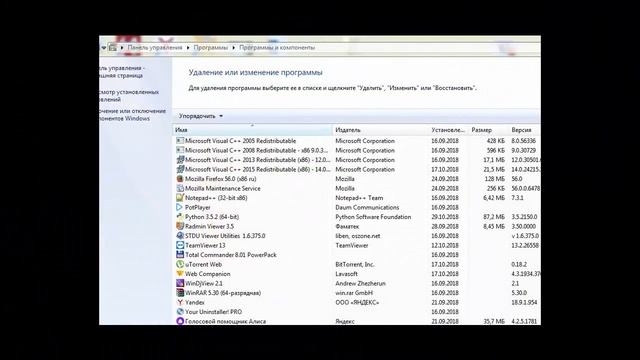The height and width of the screenshot is (360, 640).
Task: Click the Mozilla Maintenance Service icon
Action: tap(180, 188)
